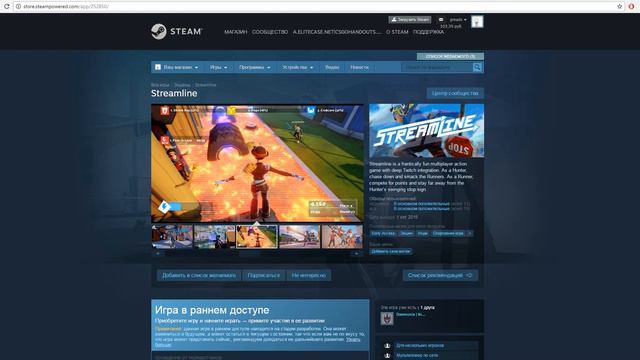Click the all reviews summary link
The width and height of the screenshot is (640, 360).
click(422, 209)
